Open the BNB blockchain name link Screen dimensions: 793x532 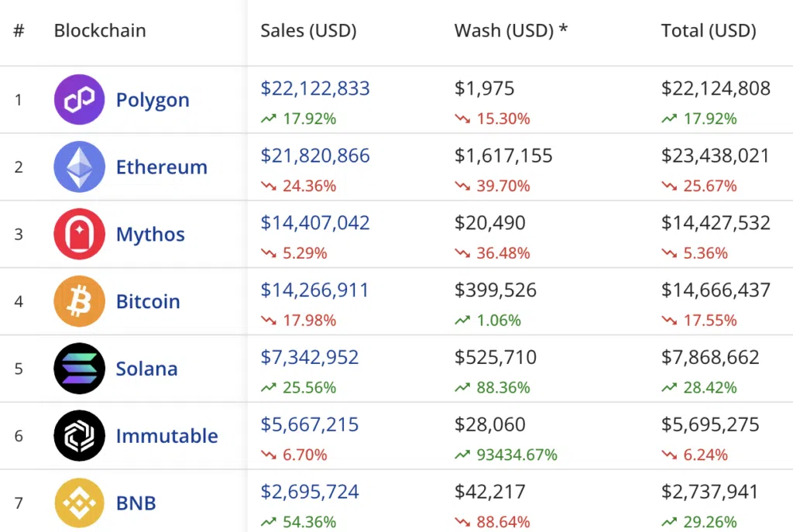click(x=136, y=503)
